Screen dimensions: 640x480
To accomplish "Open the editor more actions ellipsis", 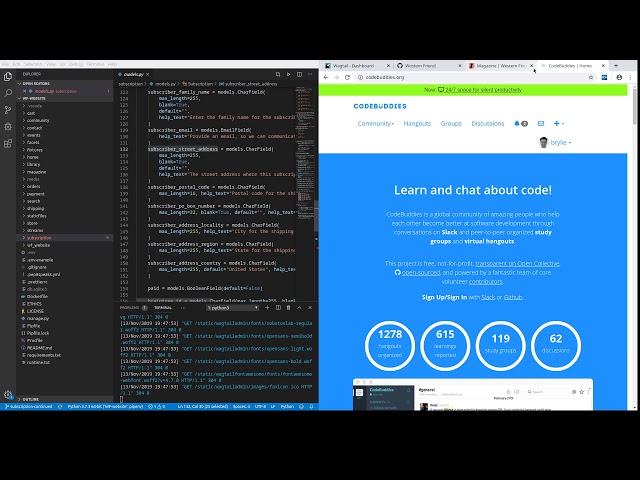I will [x=310, y=74].
